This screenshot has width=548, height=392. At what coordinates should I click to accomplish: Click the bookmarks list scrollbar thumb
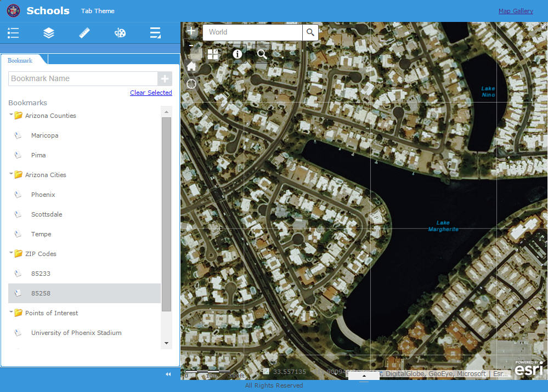(166, 214)
